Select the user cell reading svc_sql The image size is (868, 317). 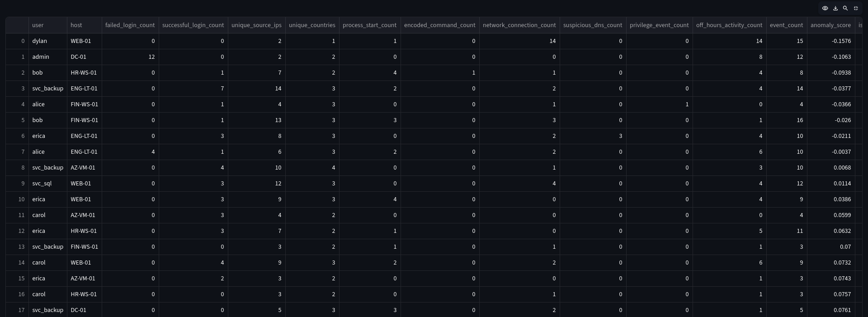(48, 184)
